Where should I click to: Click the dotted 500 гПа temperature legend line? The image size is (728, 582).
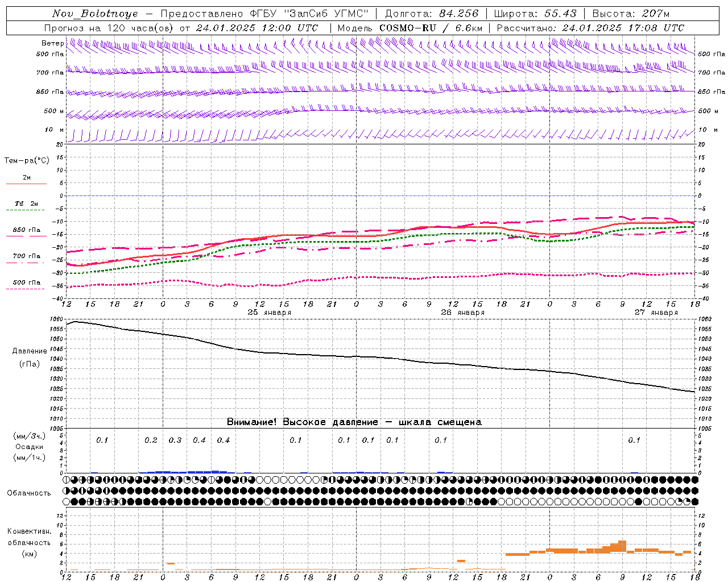(26, 289)
